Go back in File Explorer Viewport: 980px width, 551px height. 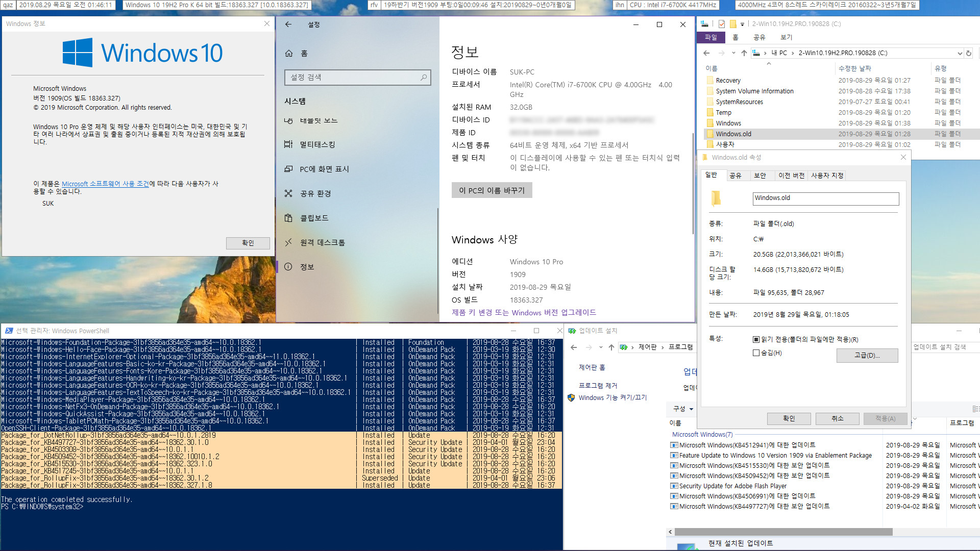(x=706, y=53)
